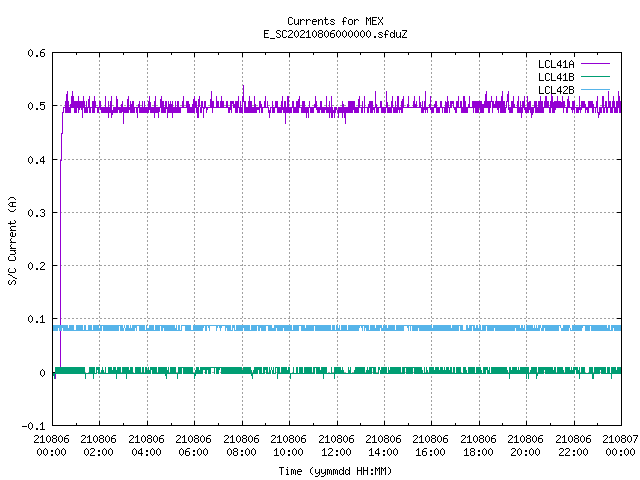Click the y-axis tick value 0.3
The height and width of the screenshot is (480, 640).
(36, 213)
